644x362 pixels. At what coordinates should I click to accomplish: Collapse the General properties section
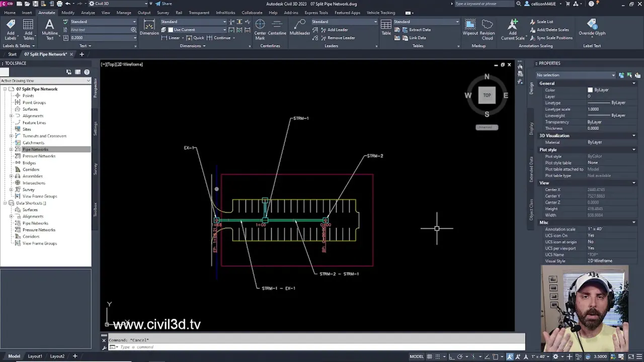[x=633, y=83]
